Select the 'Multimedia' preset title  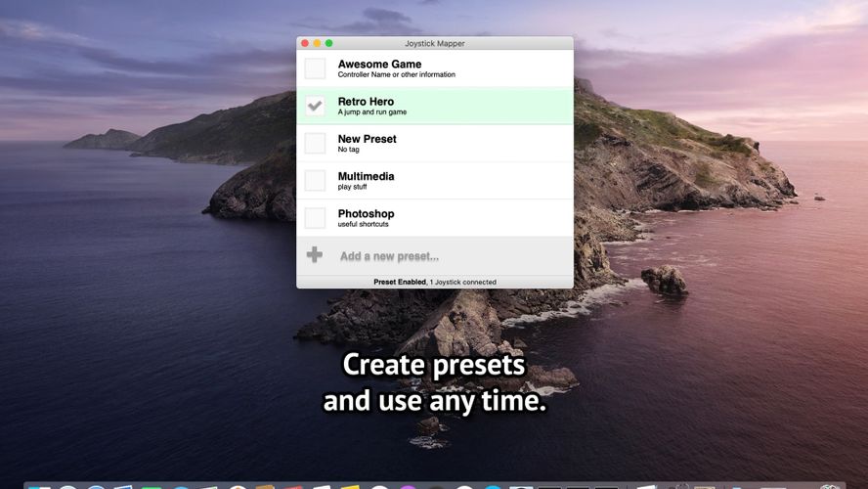coord(366,176)
